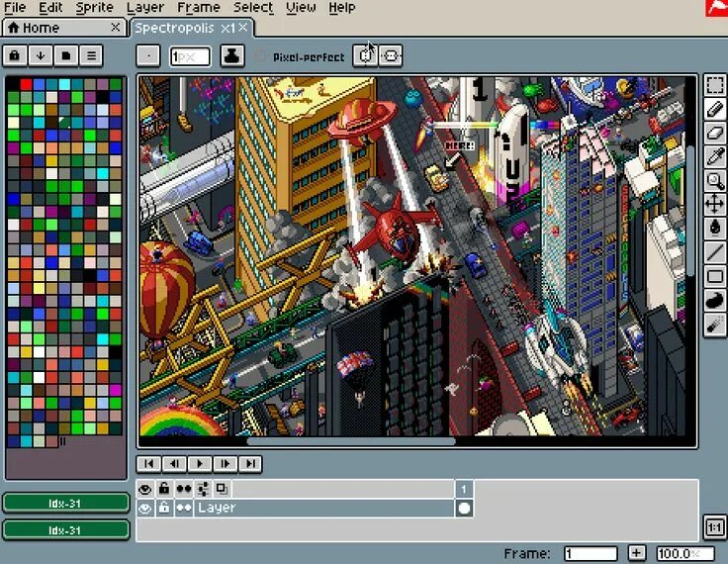Screen dimensions: 728x564
Task: Jump to the last frame
Action: (x=250, y=464)
